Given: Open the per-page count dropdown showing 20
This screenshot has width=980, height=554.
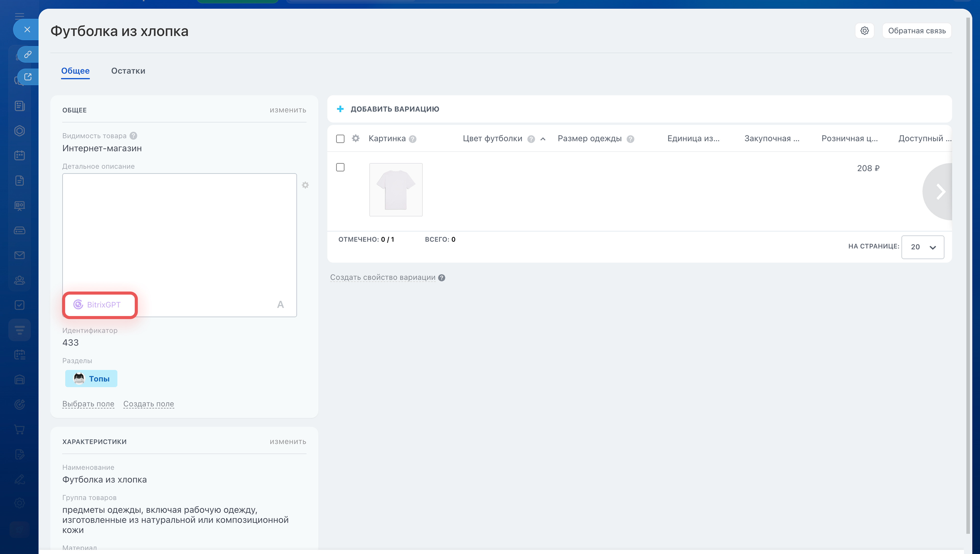Looking at the screenshot, I should (923, 247).
